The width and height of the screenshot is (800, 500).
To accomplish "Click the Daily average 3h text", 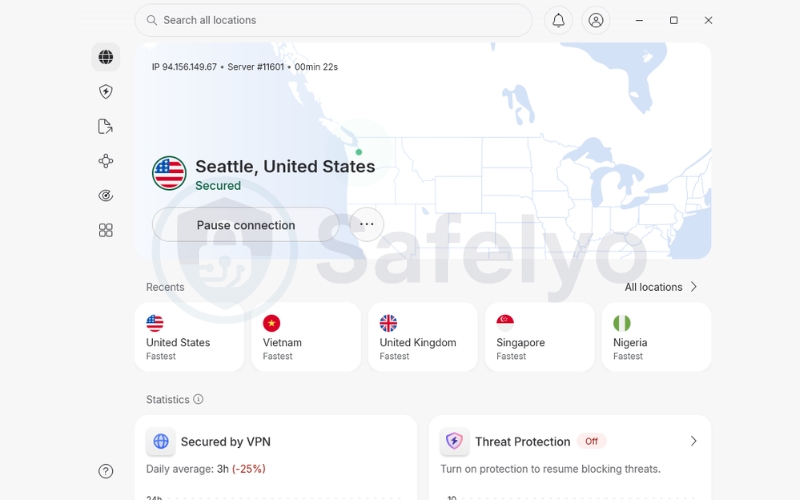I will coord(187,469).
